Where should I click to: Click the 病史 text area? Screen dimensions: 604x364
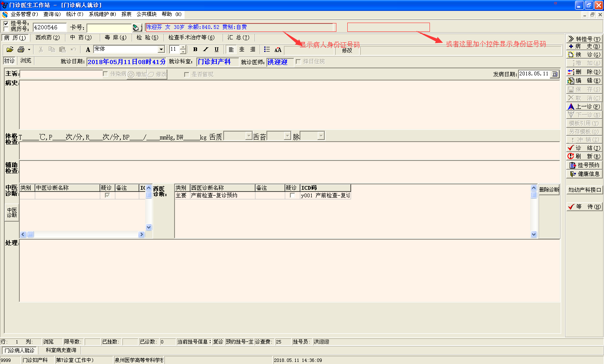click(x=289, y=104)
